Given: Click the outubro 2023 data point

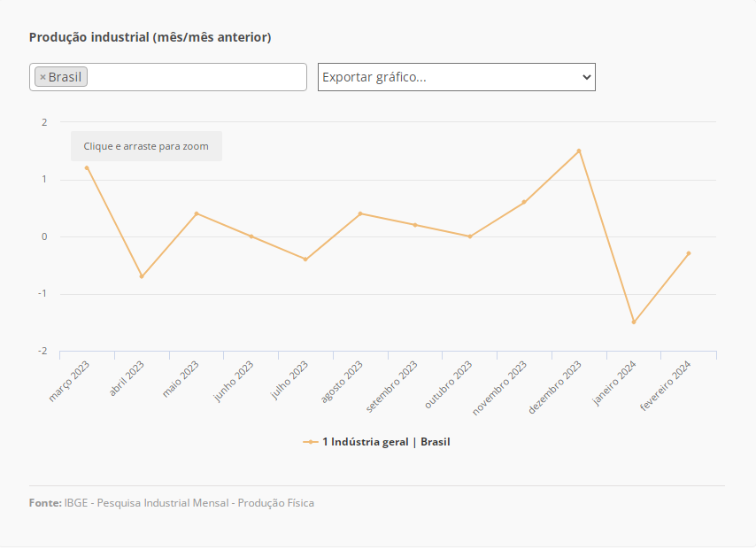Looking at the screenshot, I should (x=470, y=236).
